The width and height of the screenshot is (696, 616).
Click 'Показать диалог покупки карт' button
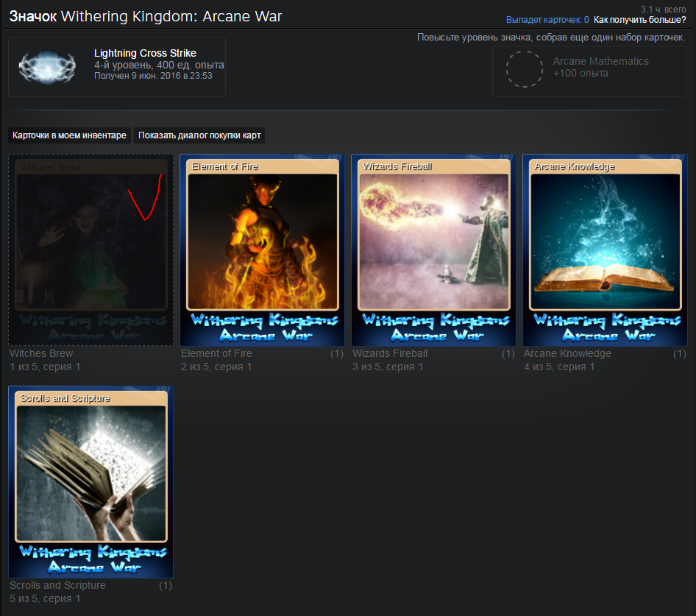pyautogui.click(x=199, y=135)
